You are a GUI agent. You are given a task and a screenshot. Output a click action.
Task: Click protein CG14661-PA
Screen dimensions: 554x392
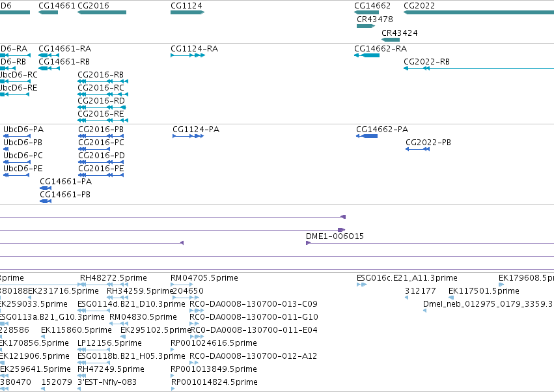[x=66, y=182]
